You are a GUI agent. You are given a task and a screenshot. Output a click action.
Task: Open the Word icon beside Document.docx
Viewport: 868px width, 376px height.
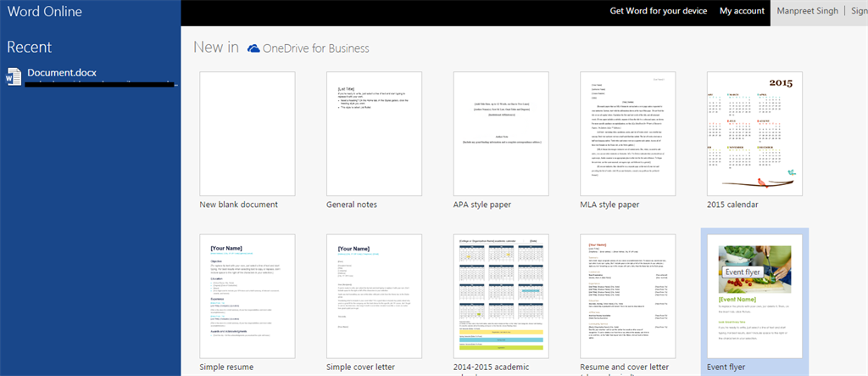pos(12,76)
